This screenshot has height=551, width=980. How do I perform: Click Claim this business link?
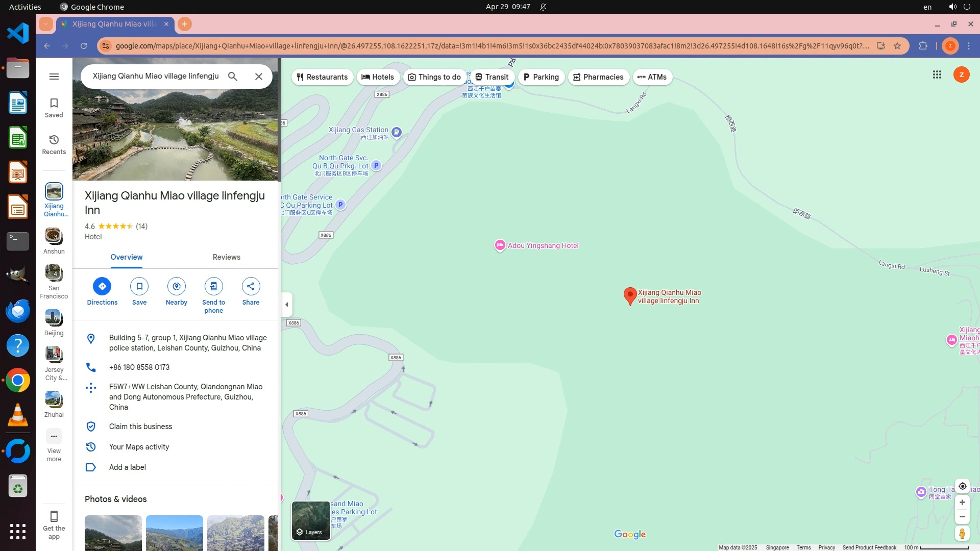coord(140,427)
